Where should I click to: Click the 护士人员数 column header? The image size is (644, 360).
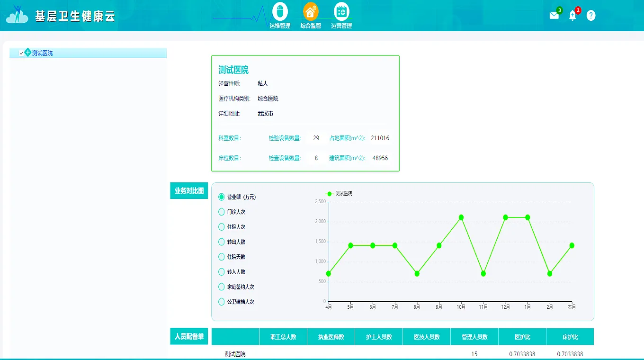(379, 337)
